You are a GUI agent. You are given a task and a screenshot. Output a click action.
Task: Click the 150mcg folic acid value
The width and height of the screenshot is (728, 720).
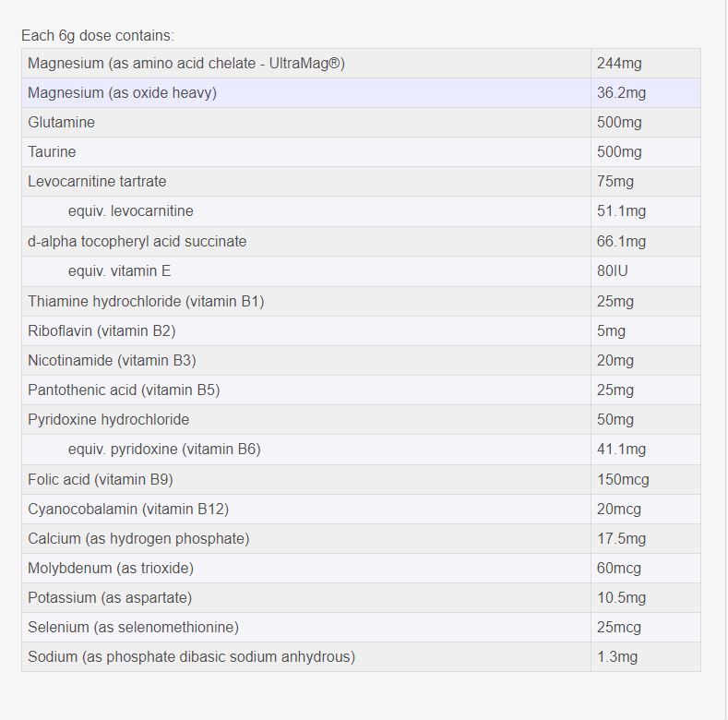point(623,480)
